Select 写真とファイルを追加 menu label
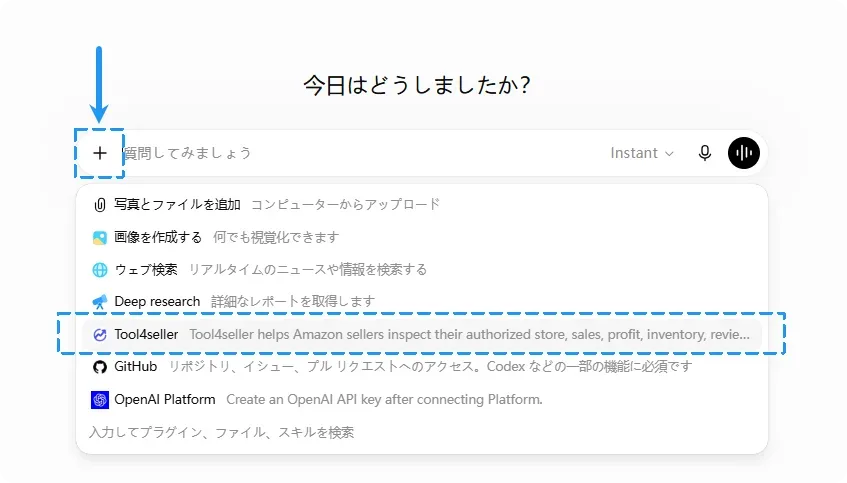Image resolution: width=847 pixels, height=483 pixels. [x=177, y=205]
